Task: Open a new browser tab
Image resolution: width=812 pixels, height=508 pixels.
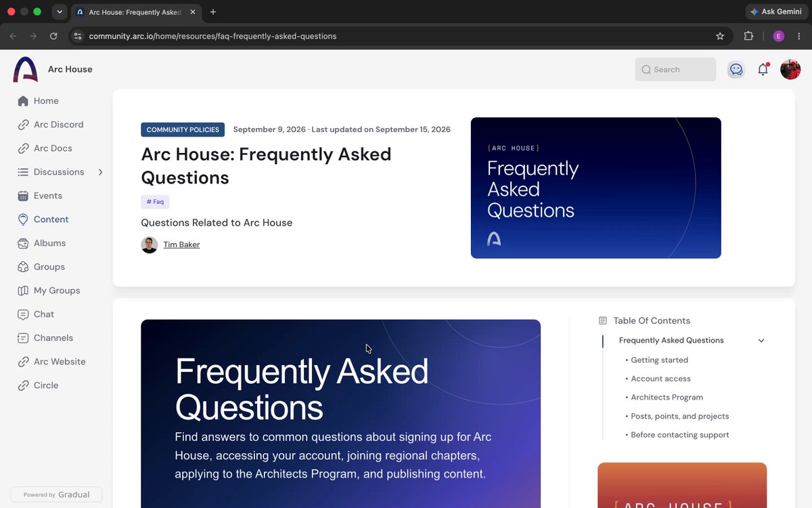Action: [213, 12]
